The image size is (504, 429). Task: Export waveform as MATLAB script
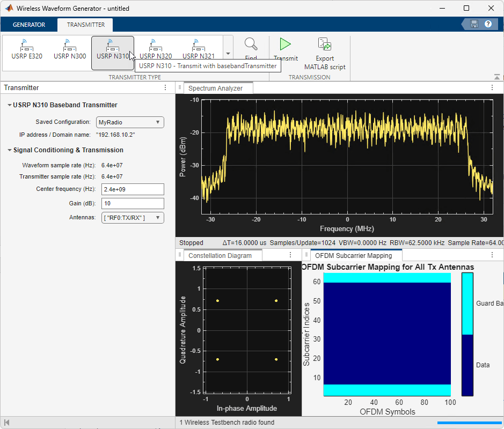324,52
